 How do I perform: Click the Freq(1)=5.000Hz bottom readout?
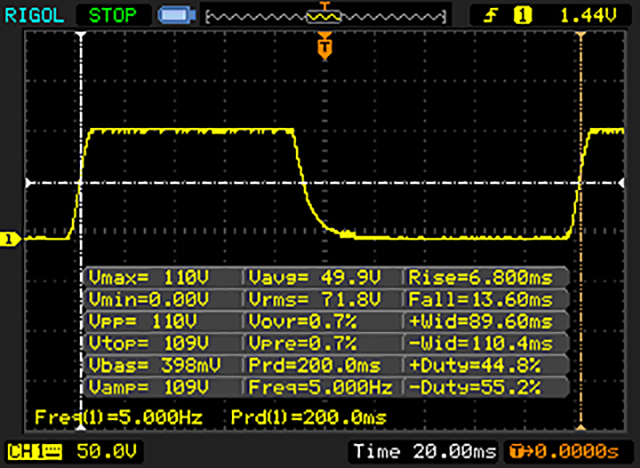119,417
